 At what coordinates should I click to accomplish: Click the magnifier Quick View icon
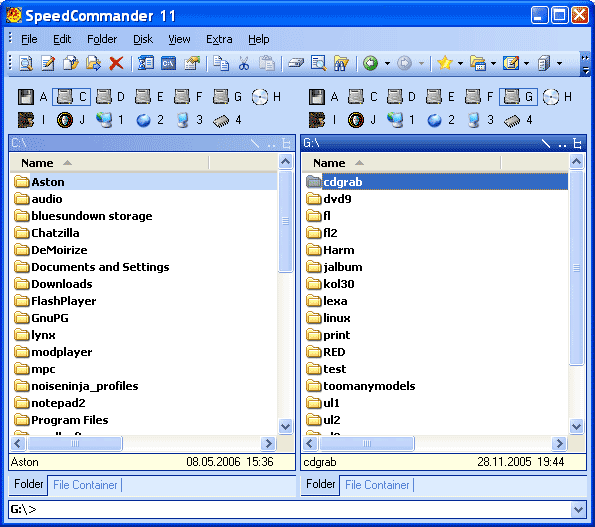318,63
